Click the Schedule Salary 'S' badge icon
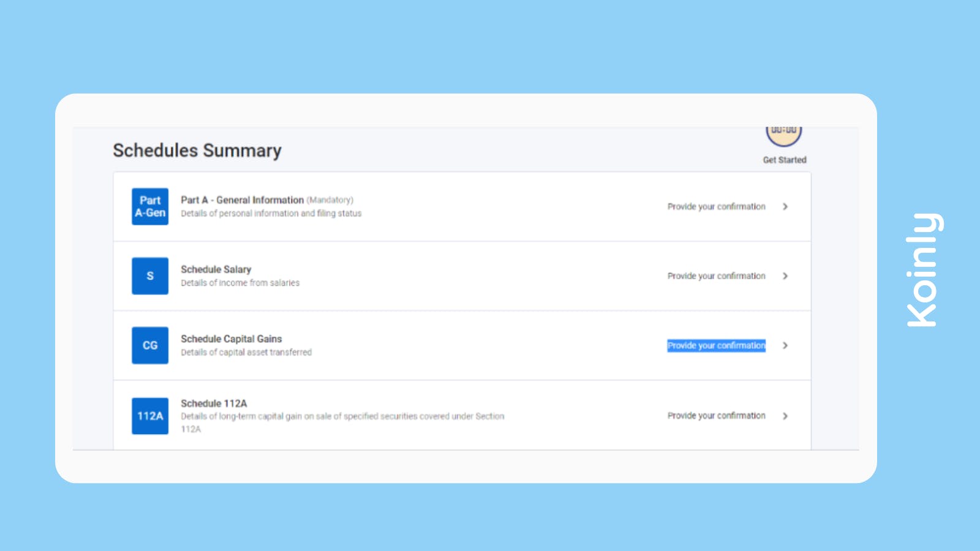The image size is (980, 551). click(x=149, y=275)
